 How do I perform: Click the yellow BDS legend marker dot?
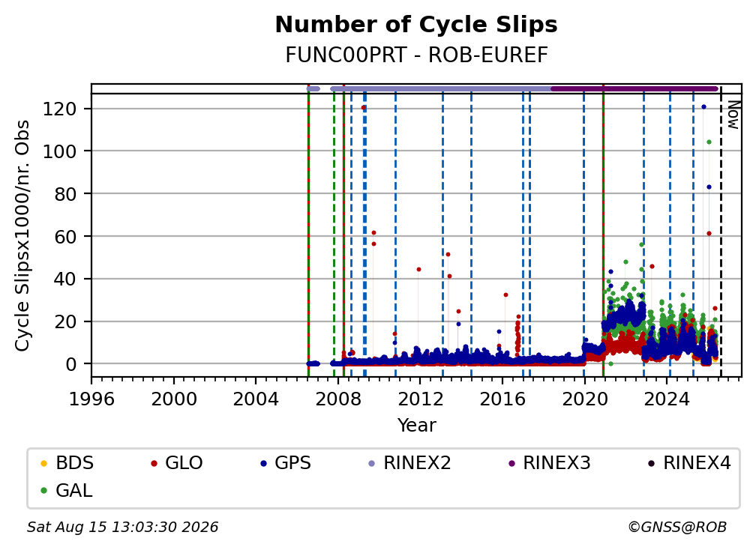[43, 463]
